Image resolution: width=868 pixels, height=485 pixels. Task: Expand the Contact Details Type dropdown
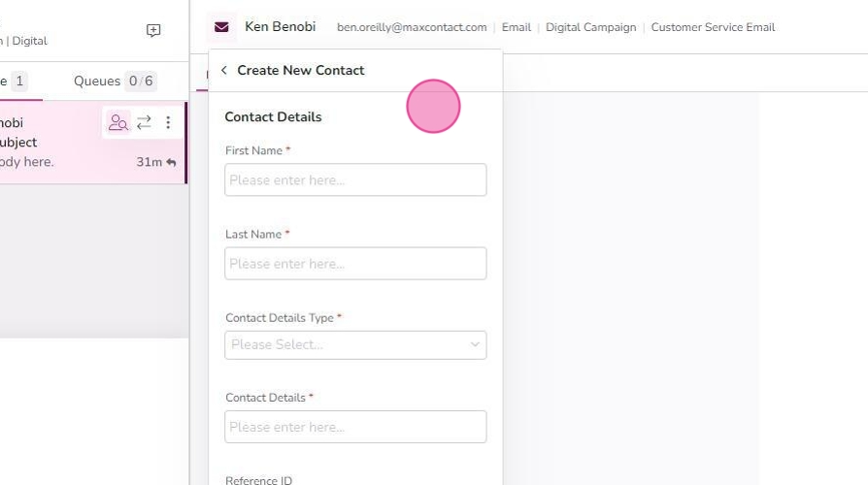click(x=355, y=345)
